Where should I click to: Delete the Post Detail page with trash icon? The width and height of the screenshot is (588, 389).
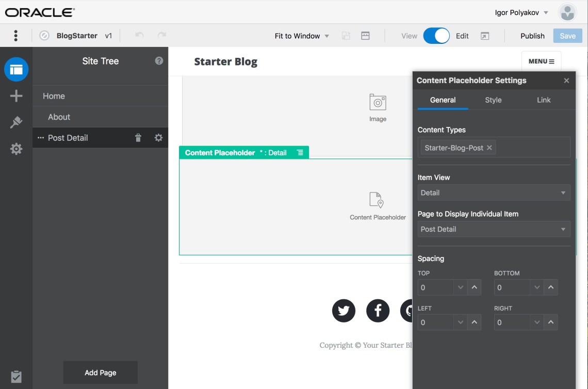coord(138,138)
